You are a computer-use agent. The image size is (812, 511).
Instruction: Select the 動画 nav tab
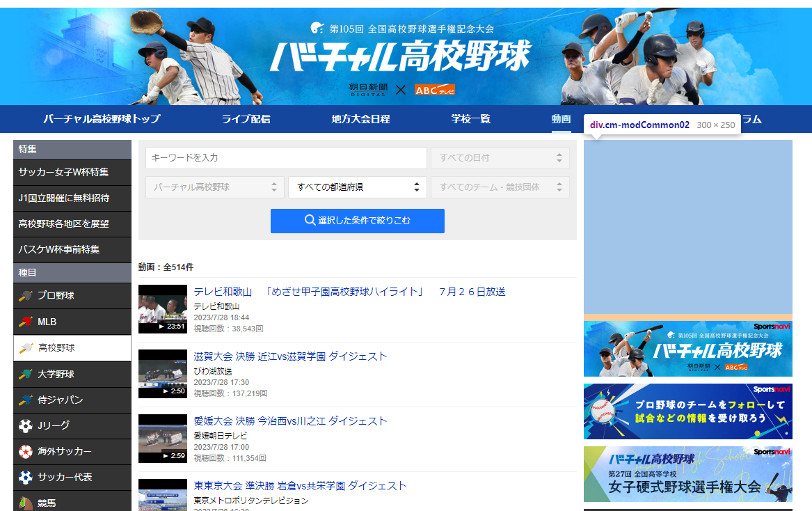click(561, 119)
